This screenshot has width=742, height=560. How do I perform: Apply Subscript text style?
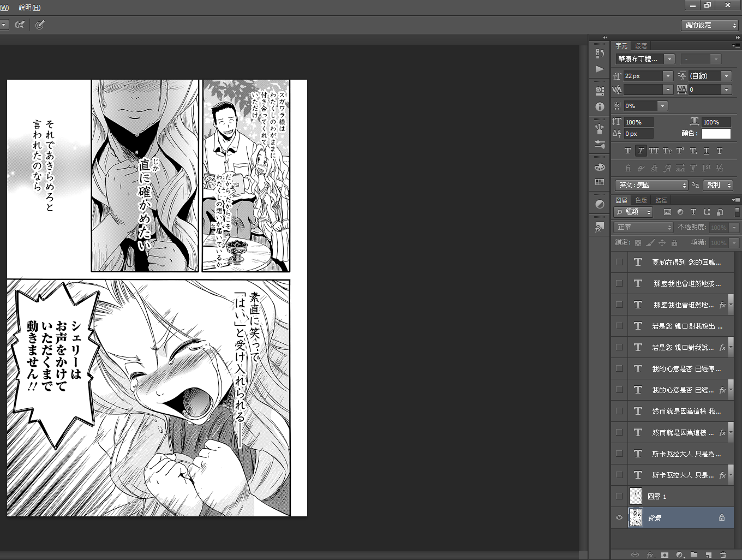click(693, 151)
